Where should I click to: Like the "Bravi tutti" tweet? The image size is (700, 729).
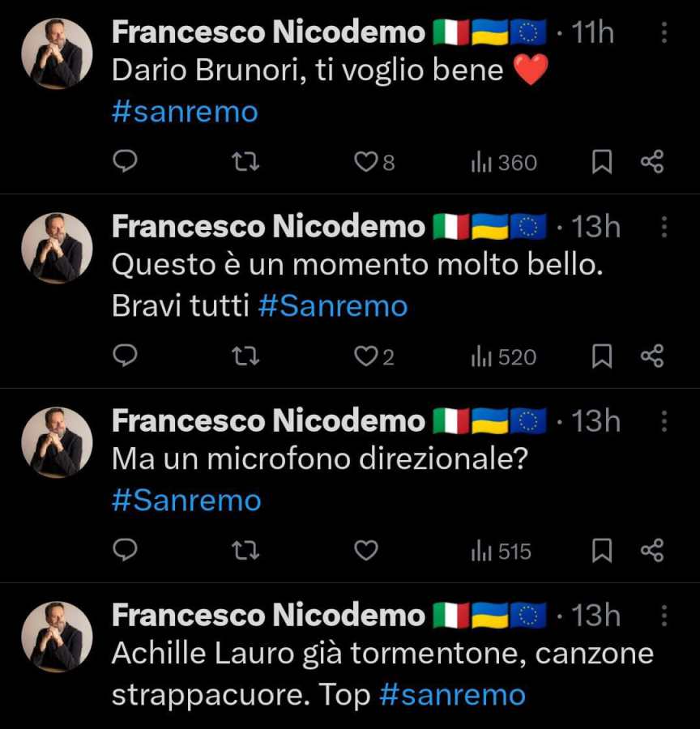point(366,356)
